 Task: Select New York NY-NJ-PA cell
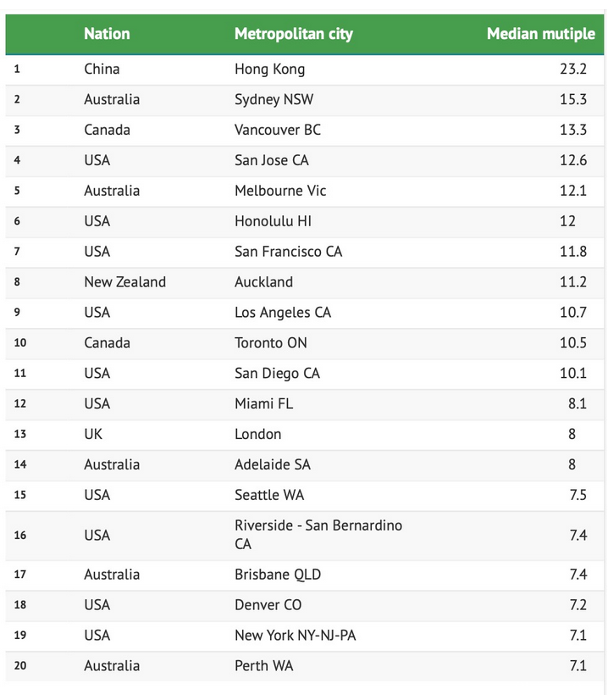coord(296,636)
